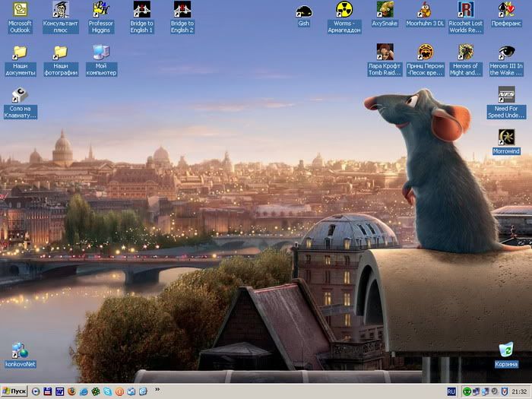Open the Пуск start menu
The width and height of the screenshot is (532, 399).
coord(14,391)
